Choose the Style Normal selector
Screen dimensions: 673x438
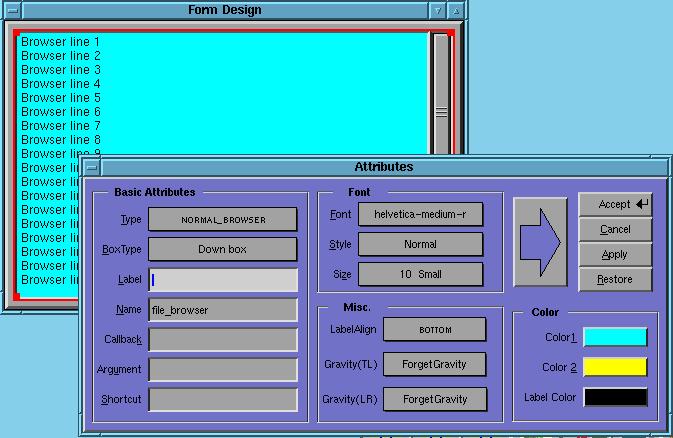(x=420, y=244)
